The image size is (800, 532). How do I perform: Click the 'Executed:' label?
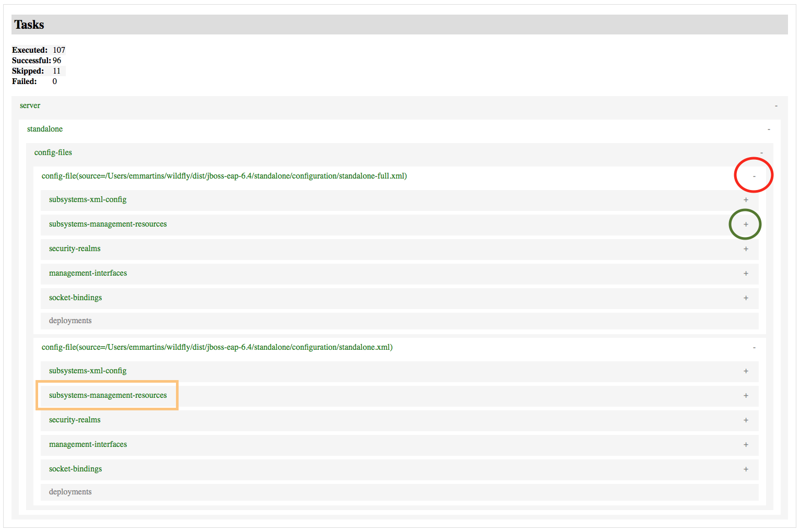pos(30,50)
